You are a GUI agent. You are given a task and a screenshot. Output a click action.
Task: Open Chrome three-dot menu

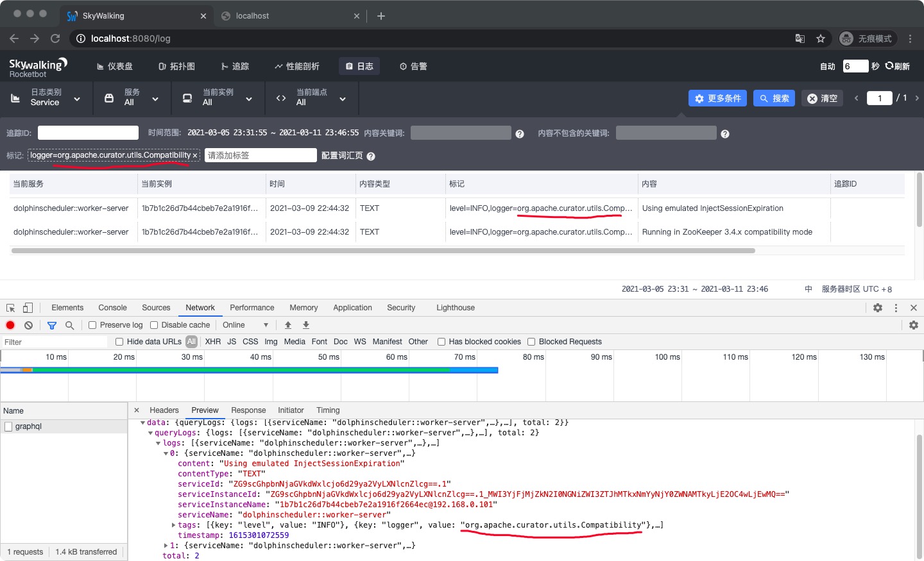[910, 38]
